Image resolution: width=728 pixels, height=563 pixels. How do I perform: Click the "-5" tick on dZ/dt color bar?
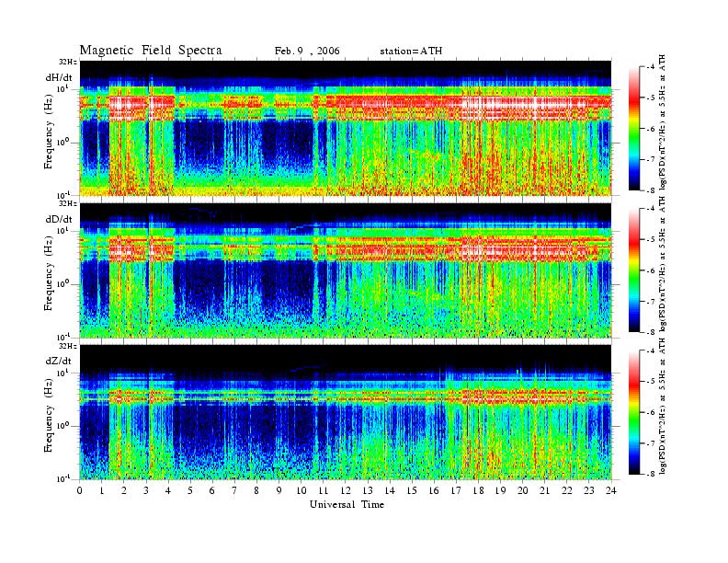(652, 382)
